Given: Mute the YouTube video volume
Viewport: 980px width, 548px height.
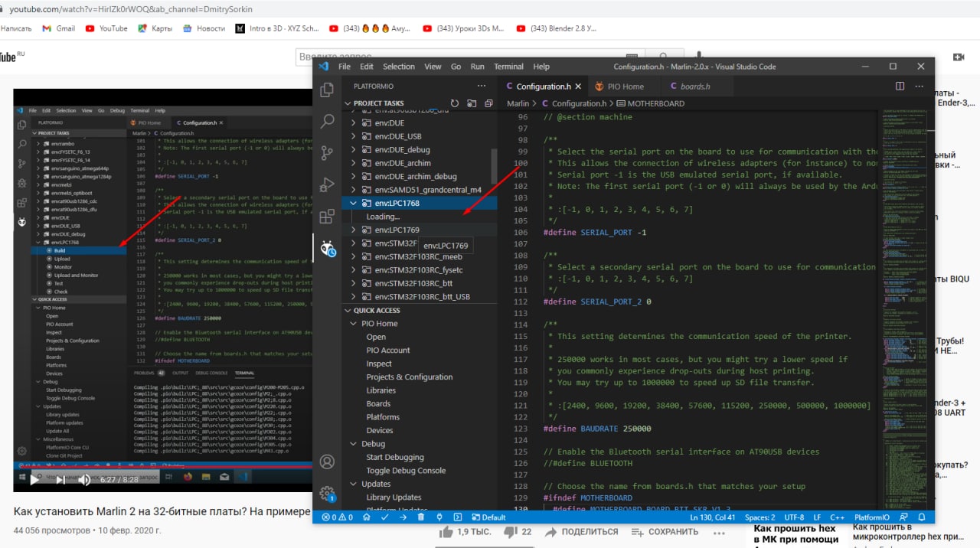Looking at the screenshot, I should [x=85, y=480].
